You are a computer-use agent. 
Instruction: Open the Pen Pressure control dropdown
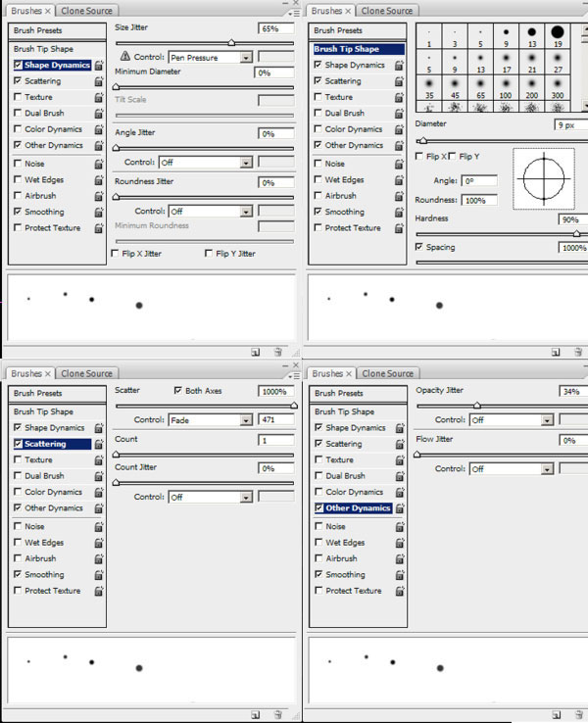coord(245,58)
